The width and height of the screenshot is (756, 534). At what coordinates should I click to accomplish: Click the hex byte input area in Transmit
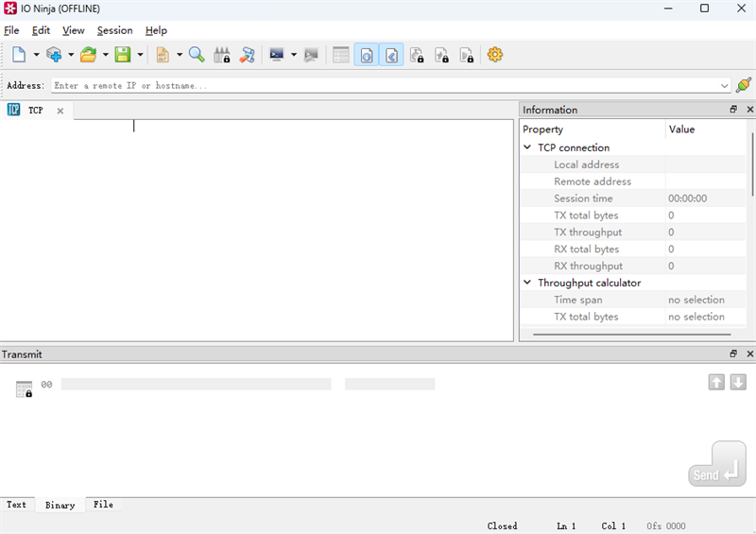pyautogui.click(x=197, y=384)
